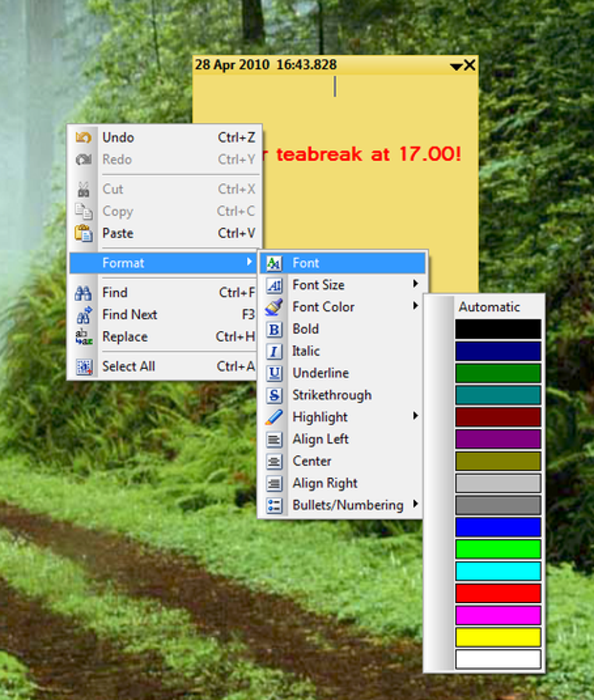
Task: Click the Italic I icon
Action: pos(274,351)
